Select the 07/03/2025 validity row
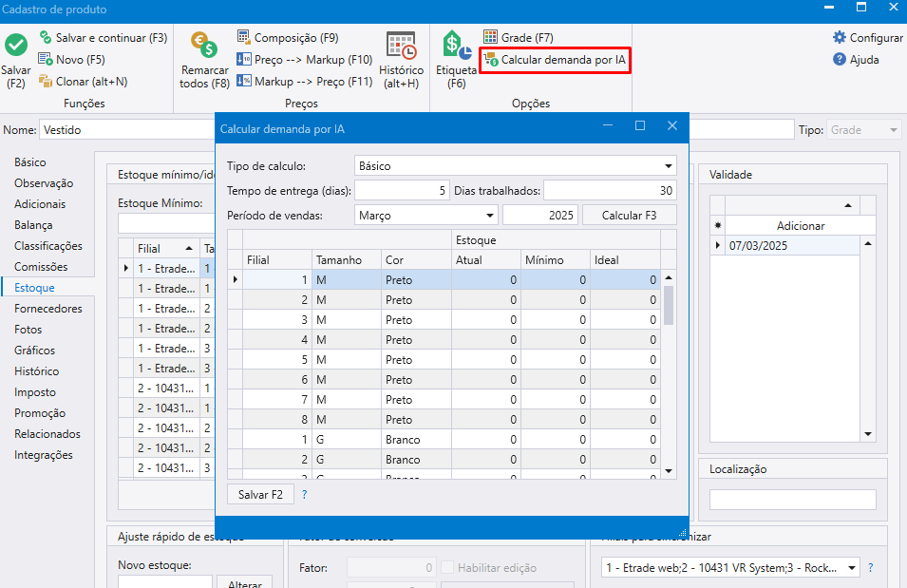This screenshot has height=588, width=907. 792,245
